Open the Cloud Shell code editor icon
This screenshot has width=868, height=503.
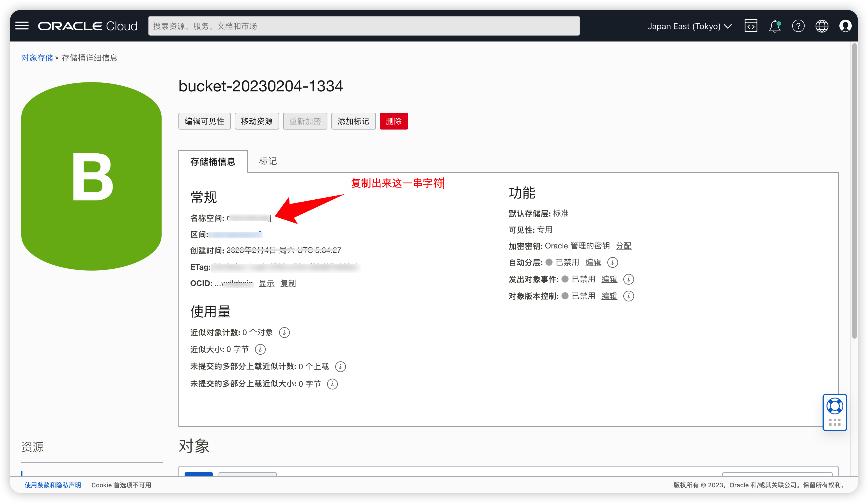751,26
